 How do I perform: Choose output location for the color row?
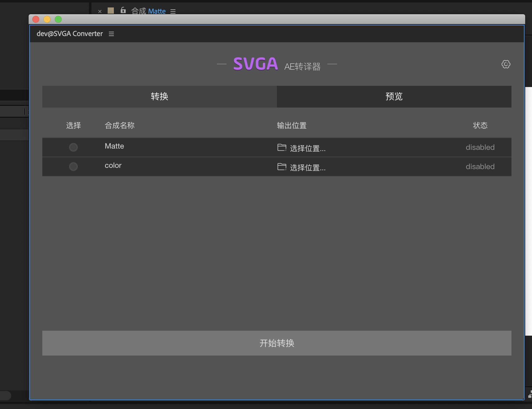click(x=308, y=168)
